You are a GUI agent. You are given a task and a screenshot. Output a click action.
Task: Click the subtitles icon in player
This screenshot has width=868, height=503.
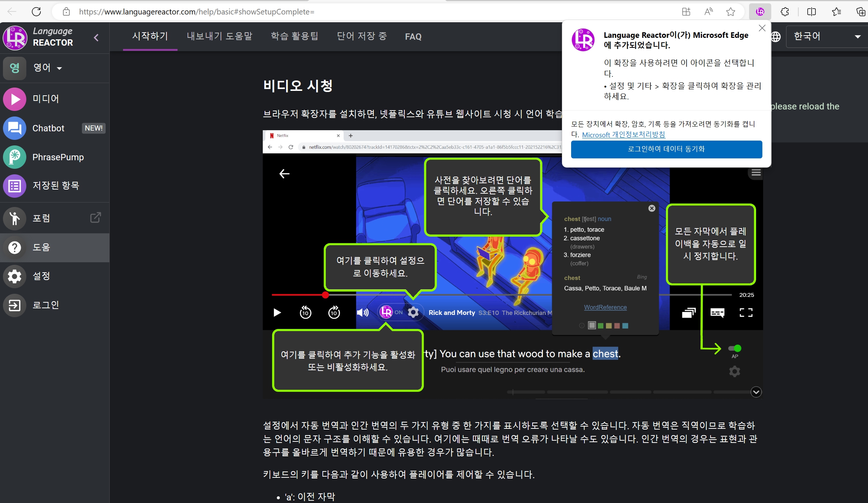coord(718,313)
